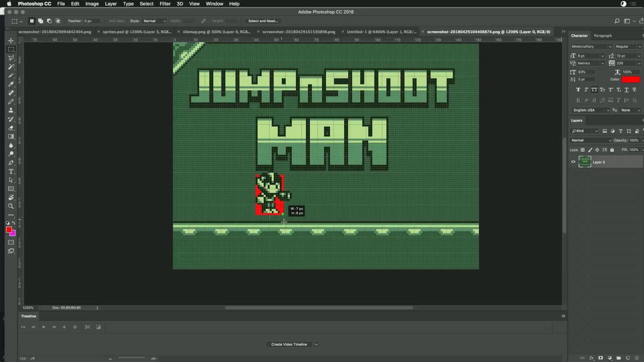Select the Healing Brush tool
Screen dimensions: 644x362
(11, 93)
